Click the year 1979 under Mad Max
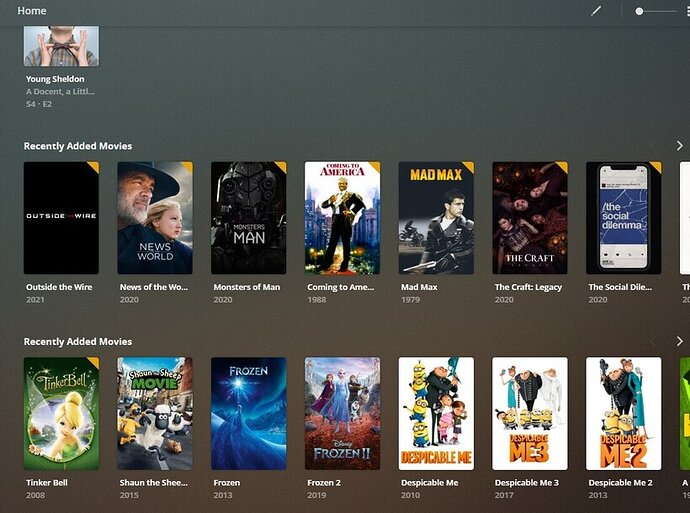Screen dimensions: 690x513 pyautogui.click(x=411, y=300)
